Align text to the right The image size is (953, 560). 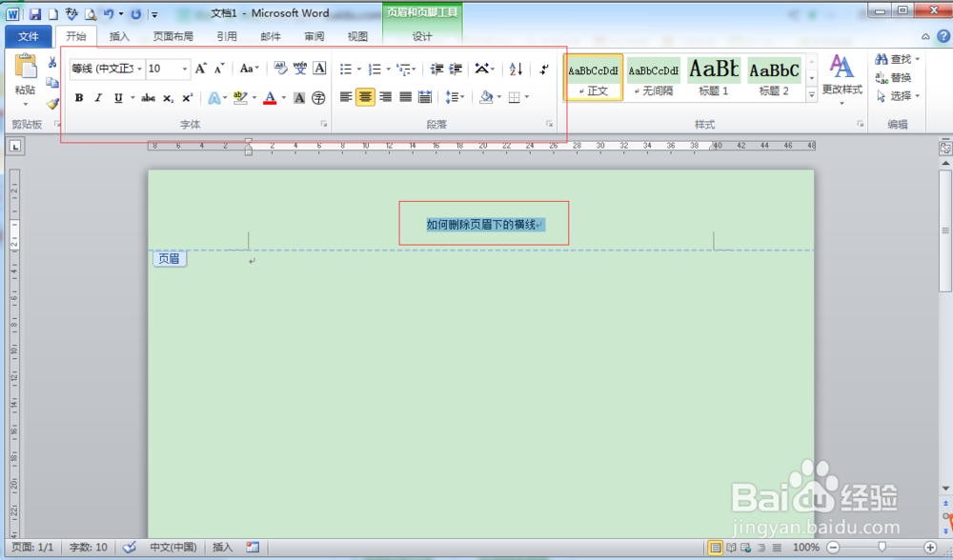(385, 96)
